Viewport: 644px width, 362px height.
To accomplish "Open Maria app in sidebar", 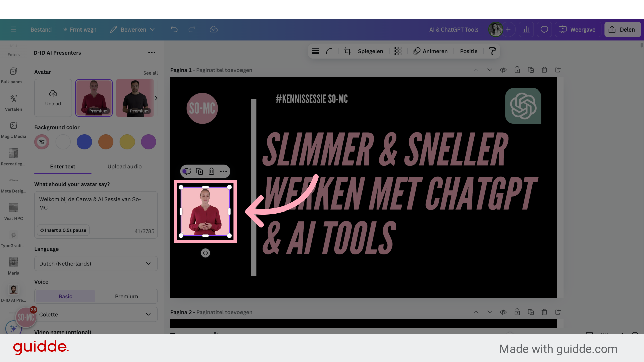I will pyautogui.click(x=13, y=266).
